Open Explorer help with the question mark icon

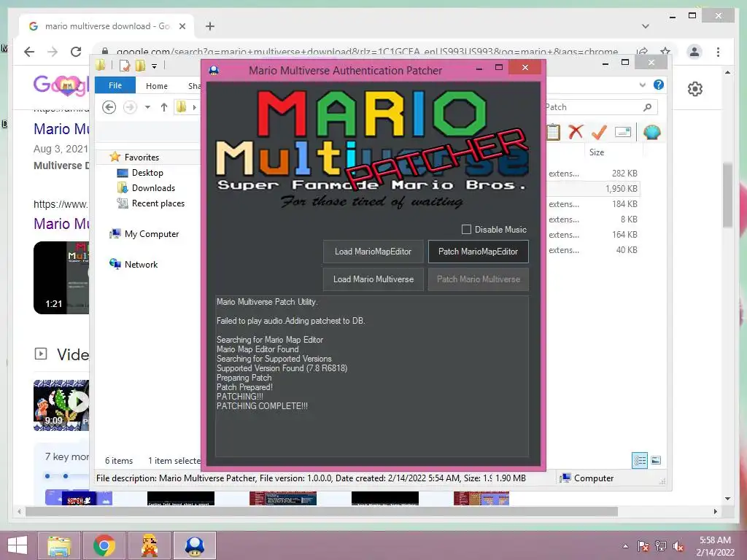[x=659, y=85]
